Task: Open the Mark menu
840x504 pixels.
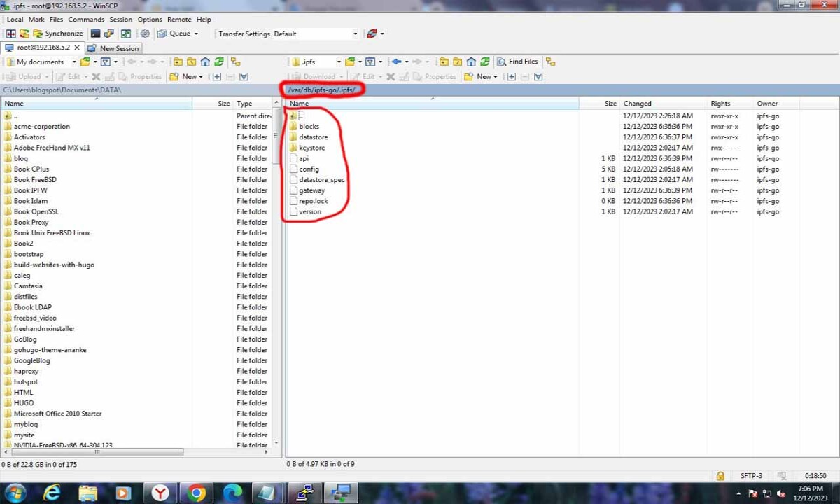Action: click(36, 20)
